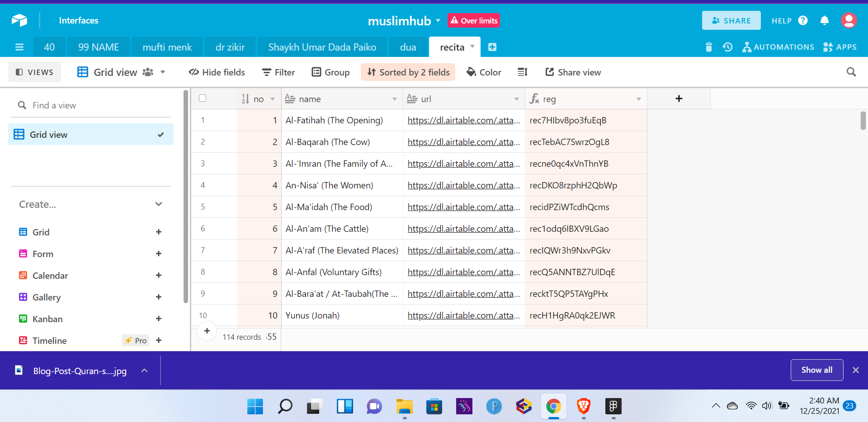
Task: Add a Gallery view from Create list
Action: click(159, 297)
